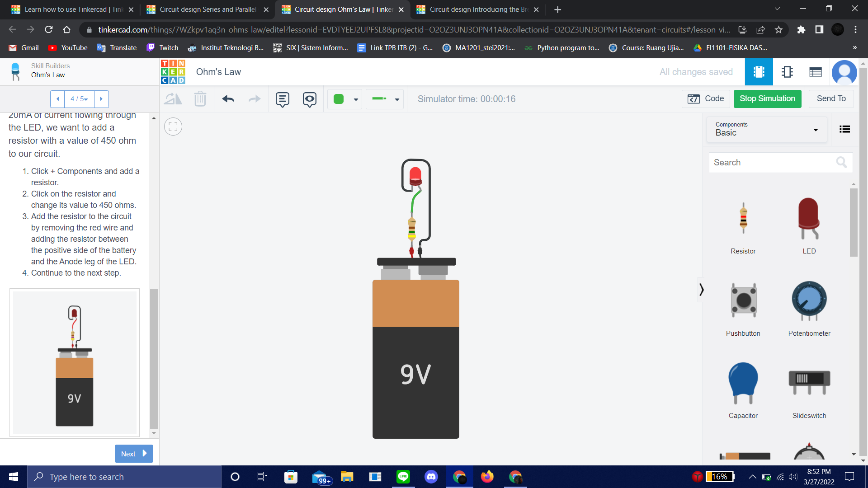Open the wire color dropdown
This screenshot has height=488, width=868.
click(x=345, y=99)
